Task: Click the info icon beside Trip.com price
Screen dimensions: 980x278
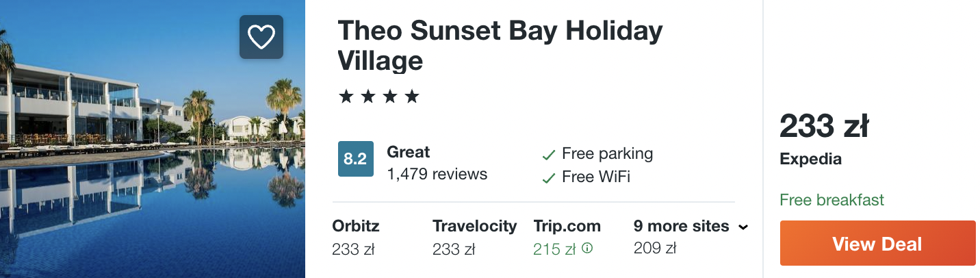Action: (x=586, y=249)
